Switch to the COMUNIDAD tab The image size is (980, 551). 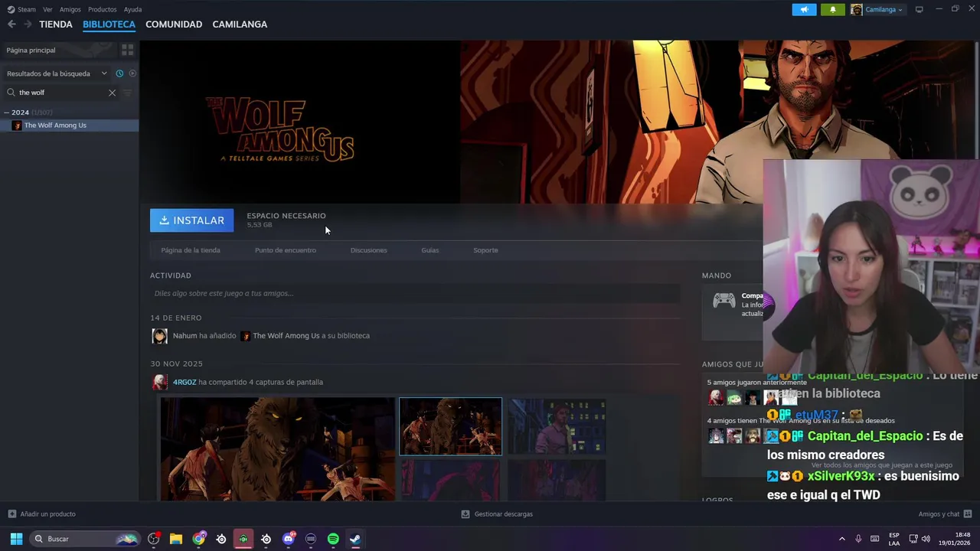(174, 24)
